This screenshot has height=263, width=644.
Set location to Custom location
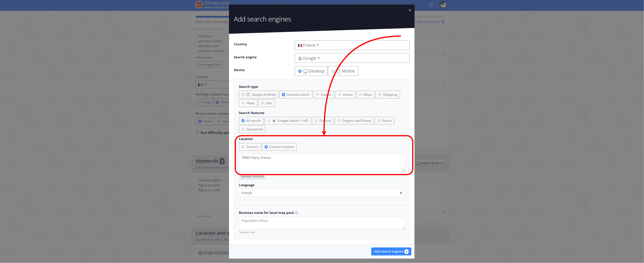point(279,147)
